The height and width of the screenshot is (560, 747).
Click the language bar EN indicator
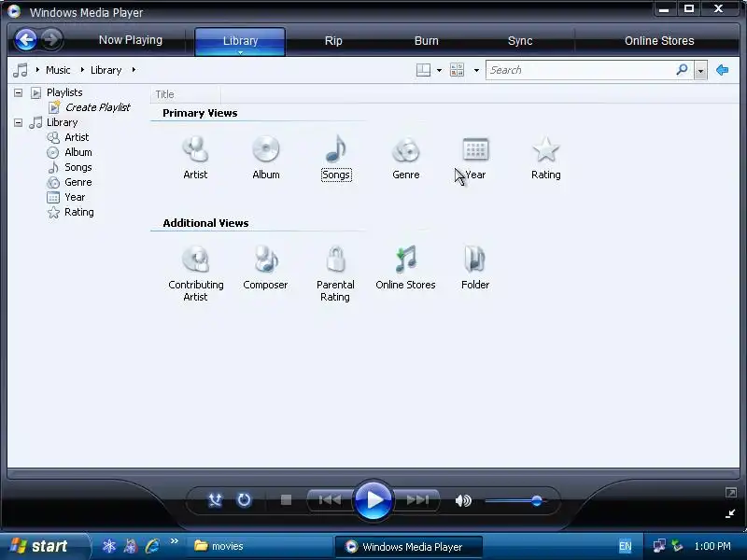[x=625, y=546]
